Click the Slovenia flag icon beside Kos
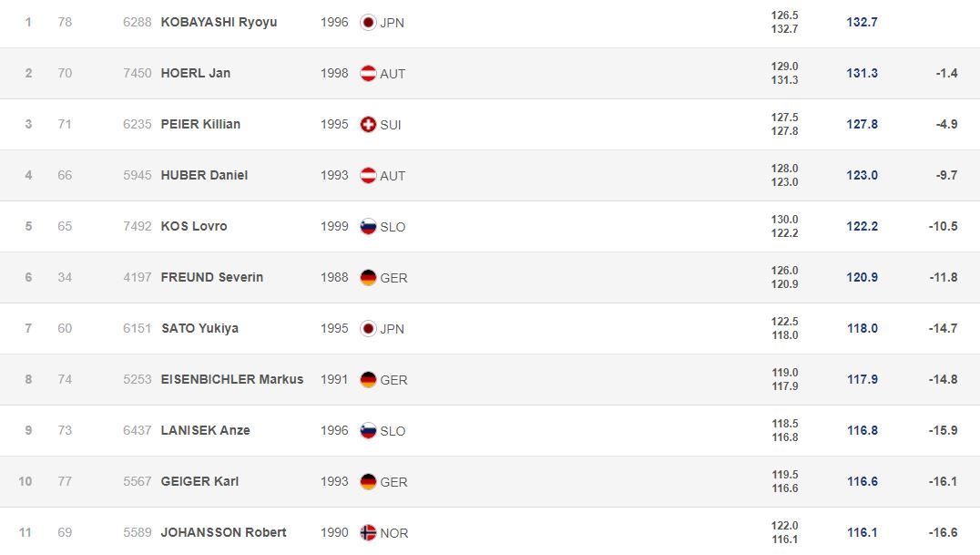 click(368, 227)
